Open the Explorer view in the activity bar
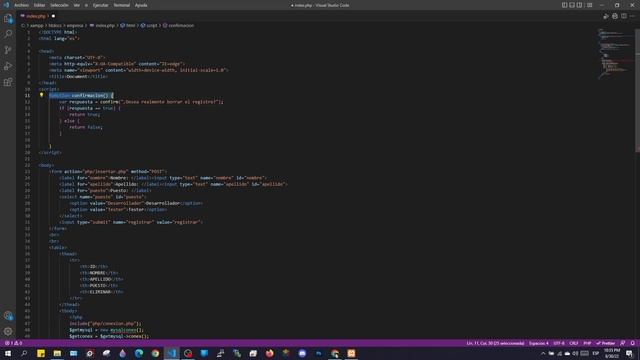This screenshot has height=360, width=640. pos(8,18)
